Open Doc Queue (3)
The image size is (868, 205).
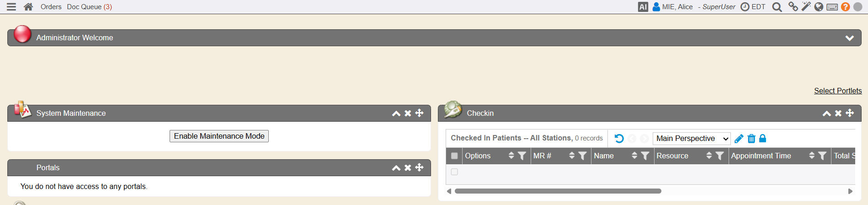90,7
